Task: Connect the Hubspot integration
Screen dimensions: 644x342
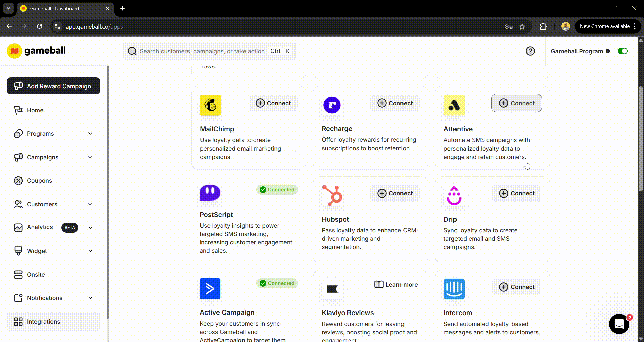Action: click(x=395, y=193)
